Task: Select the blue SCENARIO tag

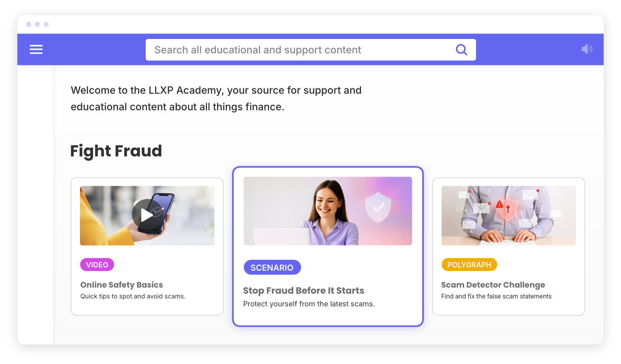Action: coord(272,267)
